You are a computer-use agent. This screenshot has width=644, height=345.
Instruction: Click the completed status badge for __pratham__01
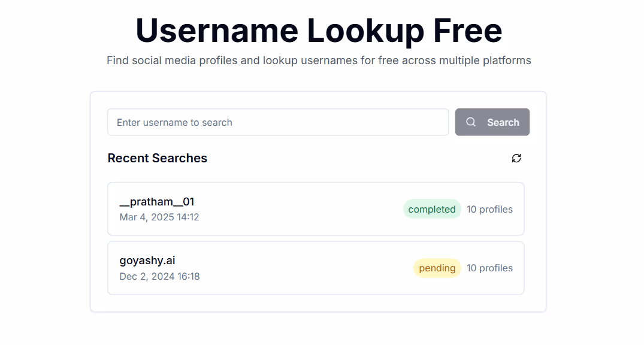(432, 209)
